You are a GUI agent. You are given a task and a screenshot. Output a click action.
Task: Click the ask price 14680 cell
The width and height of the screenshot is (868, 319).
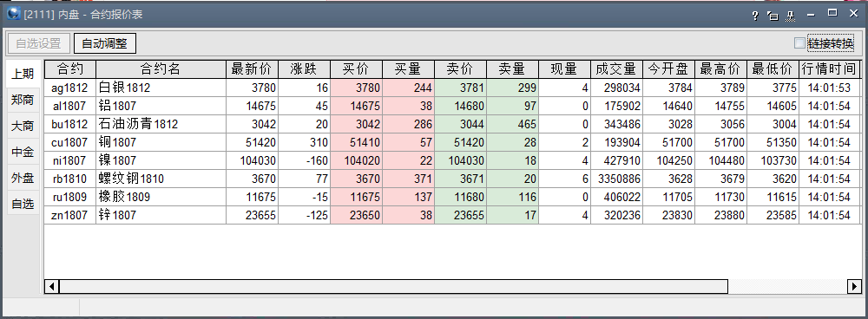(x=461, y=106)
